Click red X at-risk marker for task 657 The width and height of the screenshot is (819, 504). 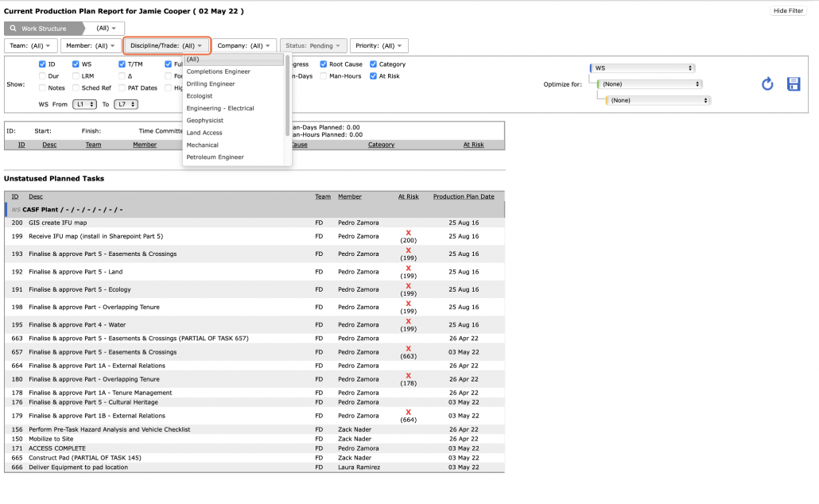click(409, 349)
